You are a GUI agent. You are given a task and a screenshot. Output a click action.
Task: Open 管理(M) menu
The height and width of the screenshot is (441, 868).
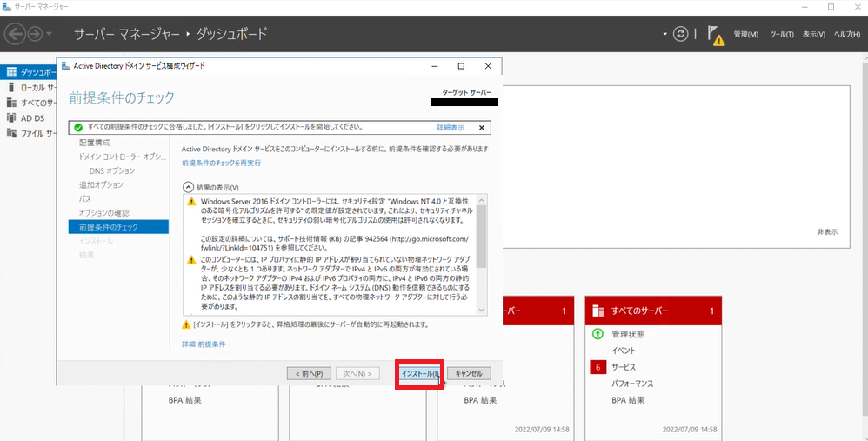pos(745,34)
